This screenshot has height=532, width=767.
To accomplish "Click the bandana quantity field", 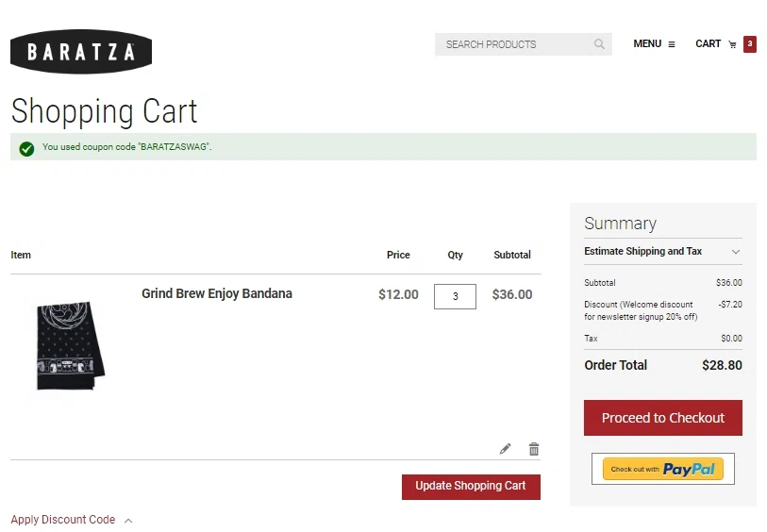I will [x=455, y=296].
